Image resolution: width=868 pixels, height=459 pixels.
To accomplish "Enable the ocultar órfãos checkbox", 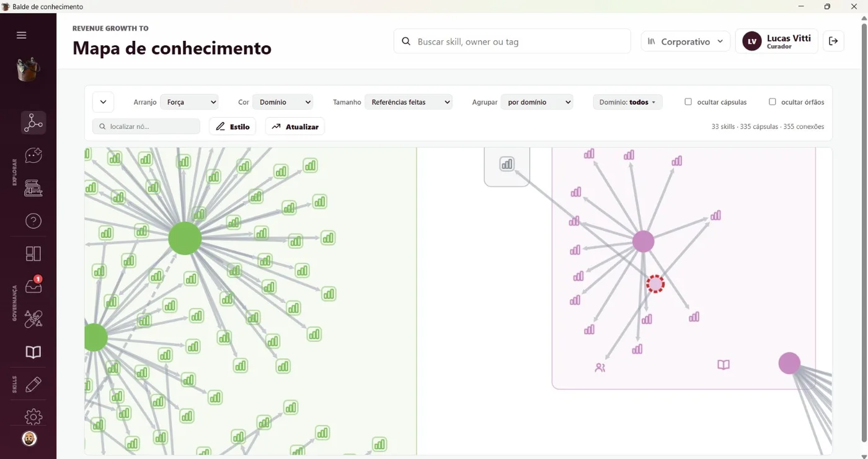I will (x=773, y=102).
